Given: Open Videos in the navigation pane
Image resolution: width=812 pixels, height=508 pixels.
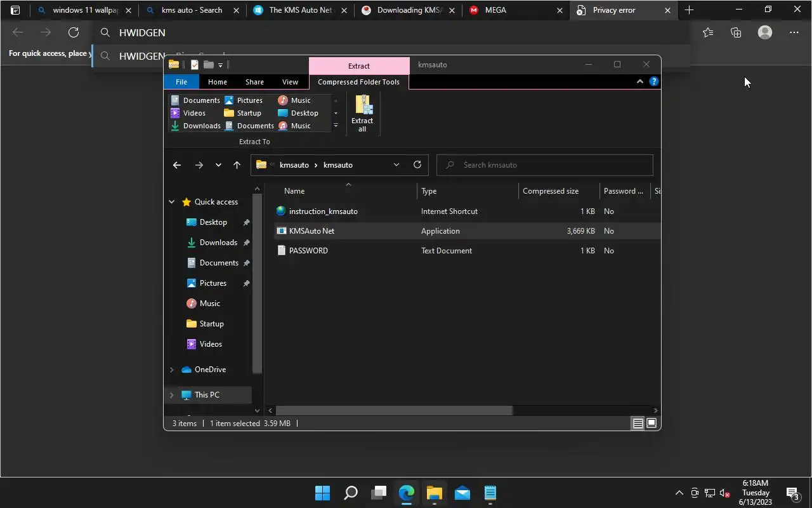Looking at the screenshot, I should (211, 344).
